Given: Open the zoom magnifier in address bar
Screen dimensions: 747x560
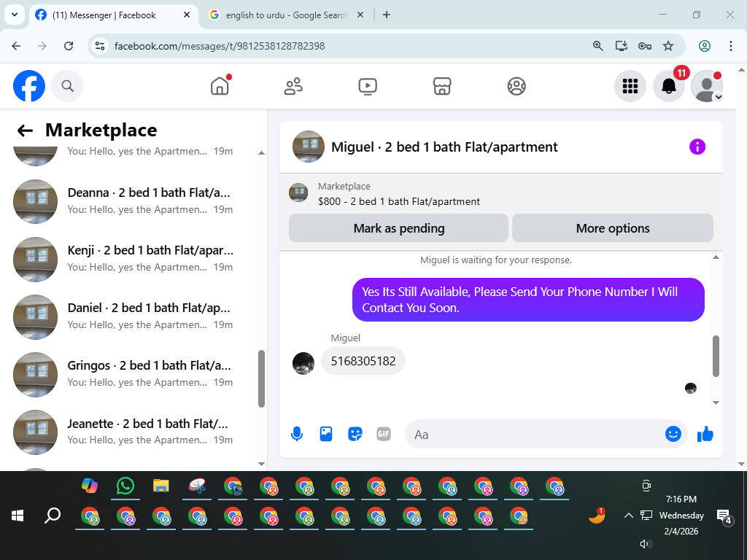Looking at the screenshot, I should tap(597, 46).
